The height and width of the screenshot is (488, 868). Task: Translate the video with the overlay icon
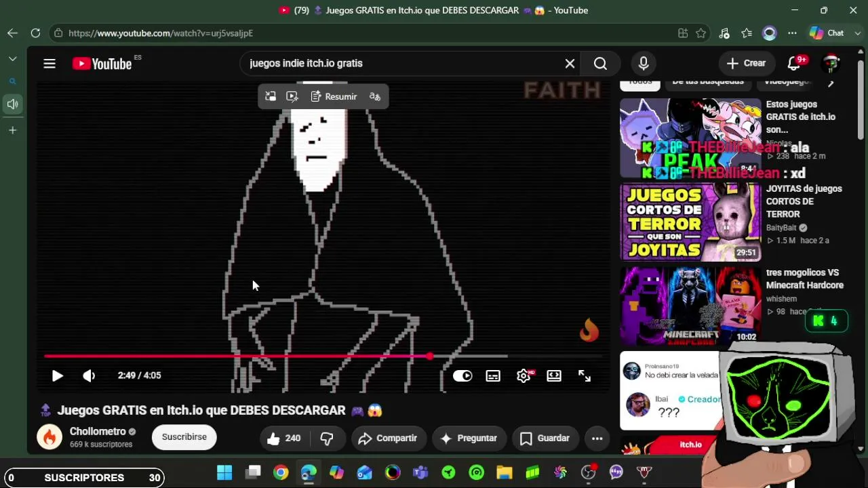click(375, 96)
